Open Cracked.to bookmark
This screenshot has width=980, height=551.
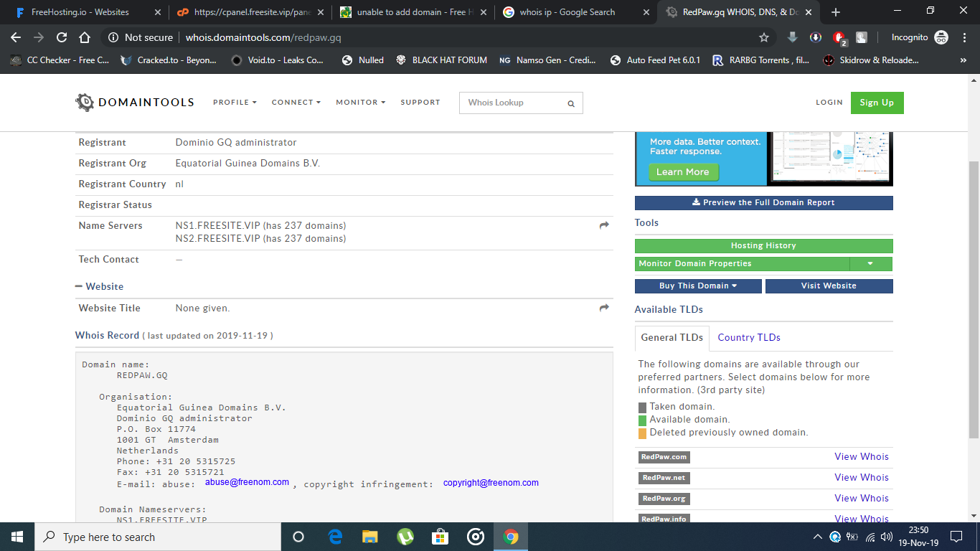(x=169, y=60)
